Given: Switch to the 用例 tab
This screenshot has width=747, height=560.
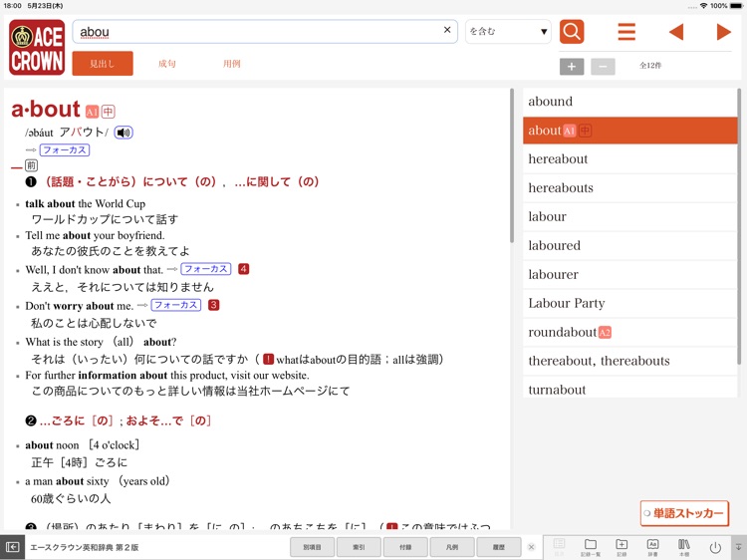Looking at the screenshot, I should click(x=231, y=64).
